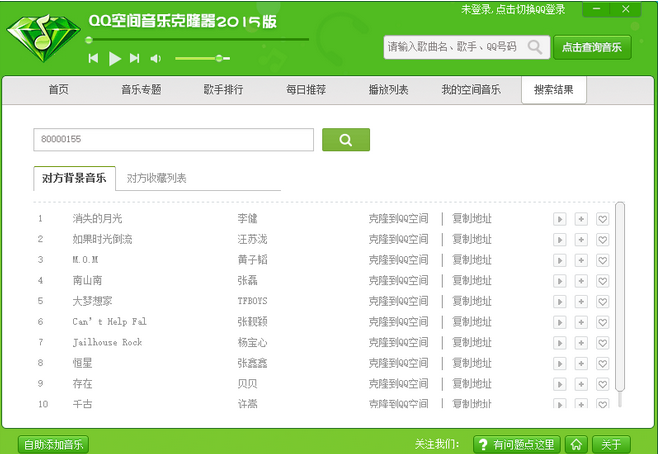Favorite 消失的月光 with heart icon
659x454 pixels.
pyautogui.click(x=602, y=219)
